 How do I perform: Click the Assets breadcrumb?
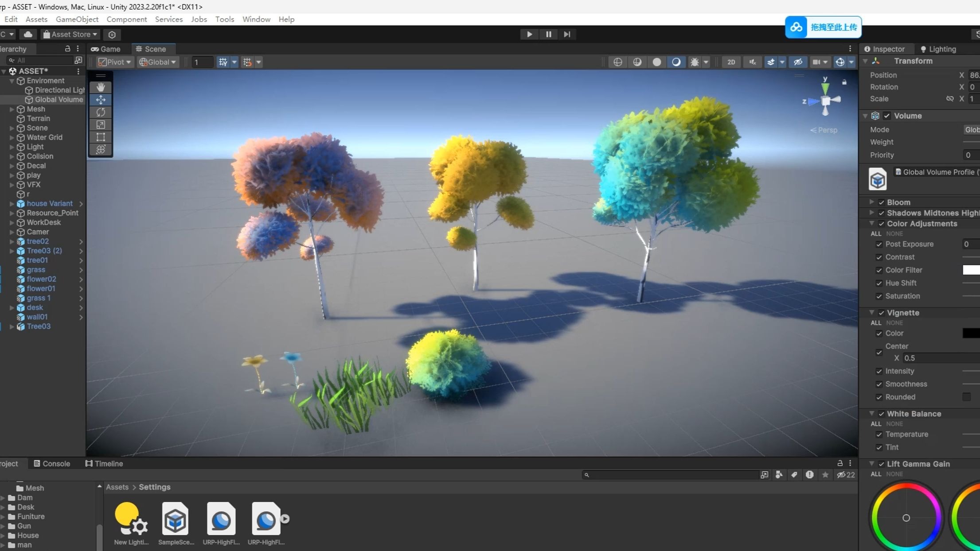117,487
